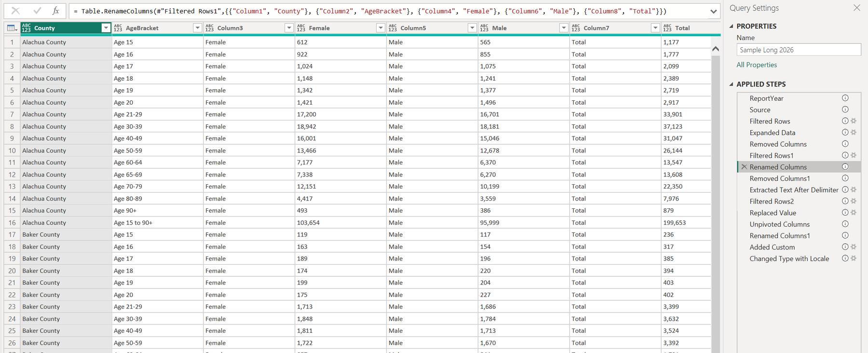Click the Filtered Rows1 step
This screenshot has height=353, width=868.
(772, 156)
